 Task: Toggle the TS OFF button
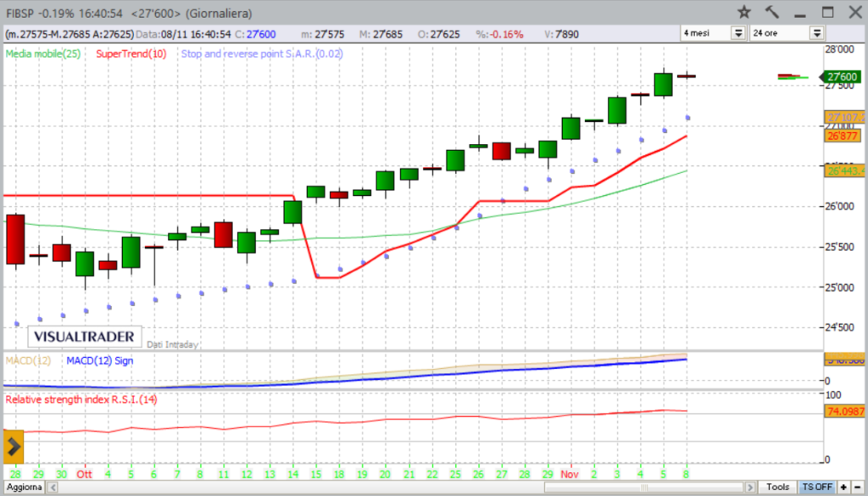816,488
